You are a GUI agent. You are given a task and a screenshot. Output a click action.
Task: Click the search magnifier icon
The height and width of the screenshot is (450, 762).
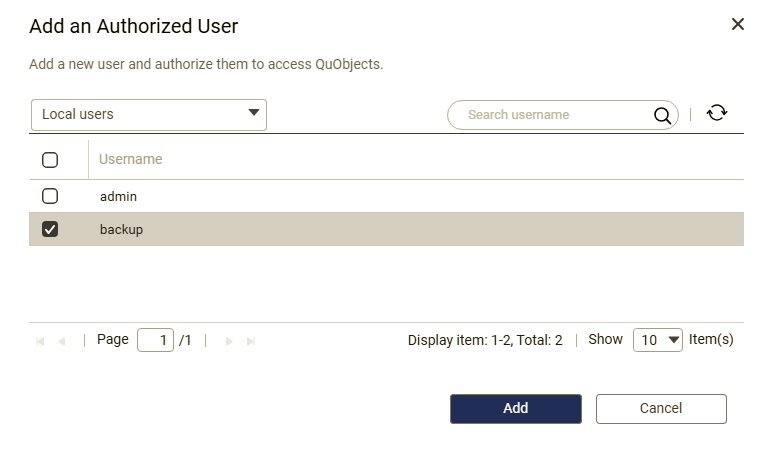662,115
